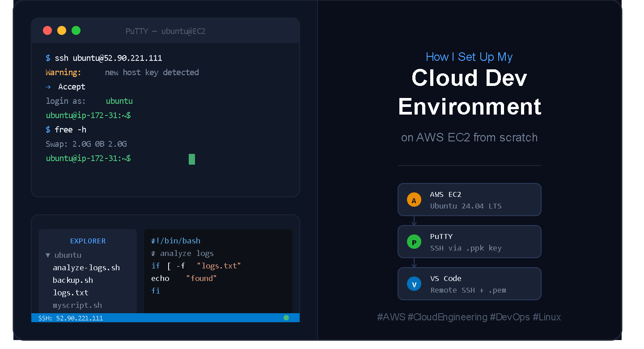Click the 'free -h' command line
The image size is (644, 349).
click(x=66, y=130)
